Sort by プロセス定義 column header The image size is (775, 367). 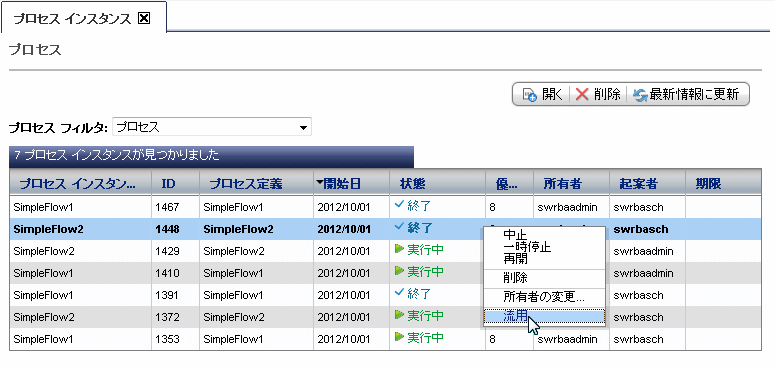click(246, 184)
